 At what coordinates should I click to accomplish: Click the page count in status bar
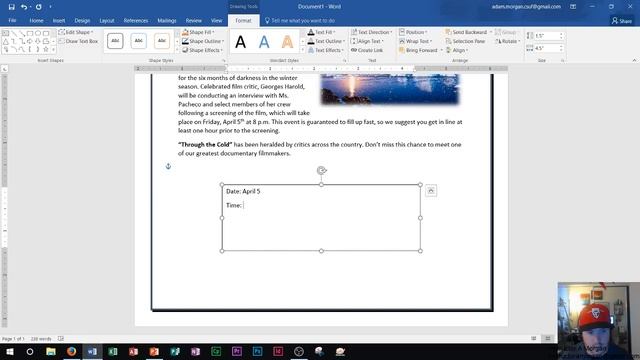point(13,339)
